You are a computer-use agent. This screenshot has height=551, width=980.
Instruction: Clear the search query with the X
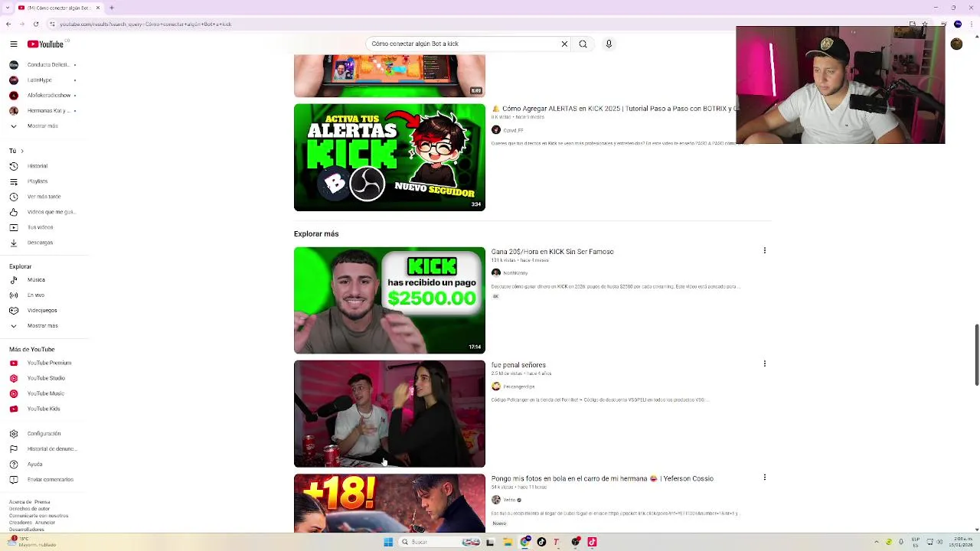tap(564, 44)
